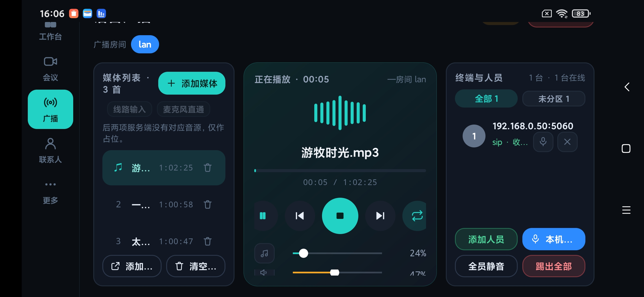Switch to the 未分区 1 tab

(x=553, y=98)
